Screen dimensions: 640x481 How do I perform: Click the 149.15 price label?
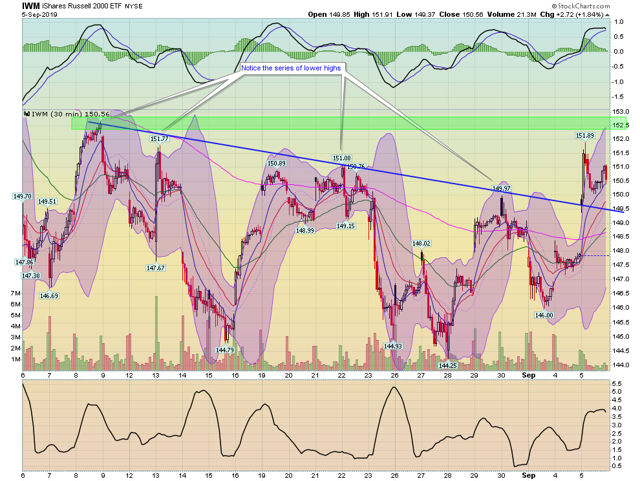346,226
